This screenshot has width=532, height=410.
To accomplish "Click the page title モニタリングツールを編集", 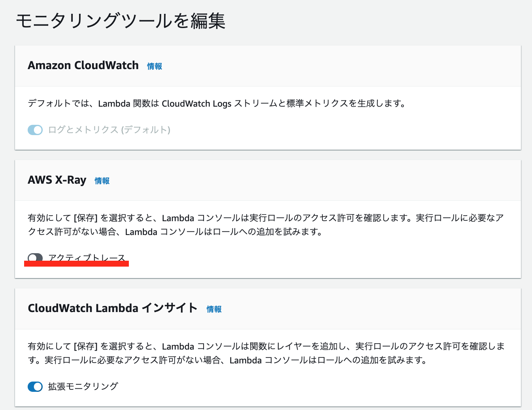I will 121,22.
